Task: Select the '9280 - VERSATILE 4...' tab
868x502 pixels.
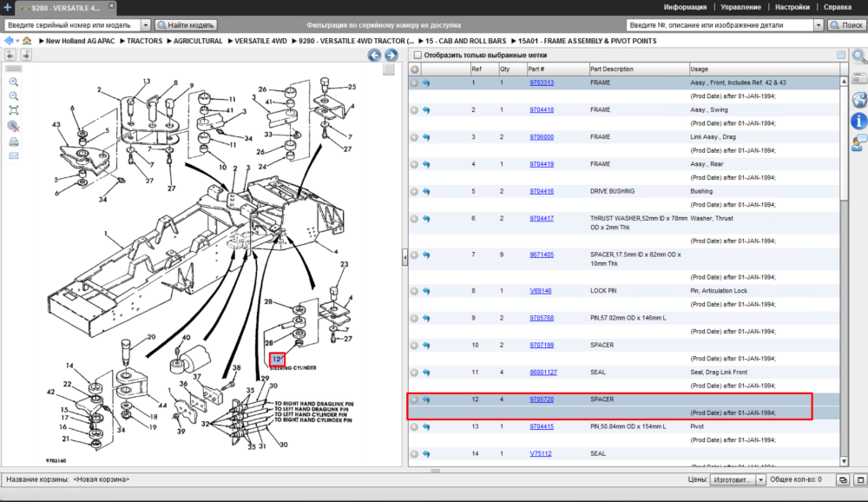Action: click(65, 8)
